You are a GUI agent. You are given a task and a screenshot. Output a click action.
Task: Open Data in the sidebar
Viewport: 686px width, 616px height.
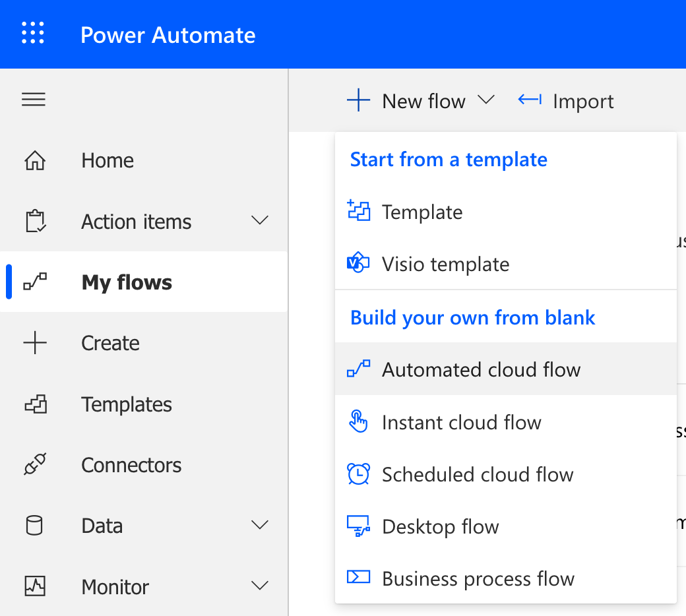(x=144, y=526)
